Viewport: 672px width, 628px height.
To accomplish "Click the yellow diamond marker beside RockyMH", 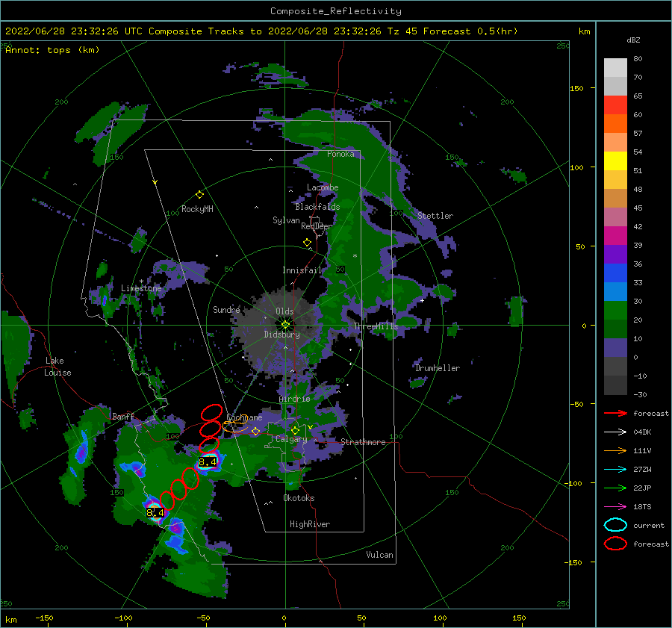I will click(199, 195).
